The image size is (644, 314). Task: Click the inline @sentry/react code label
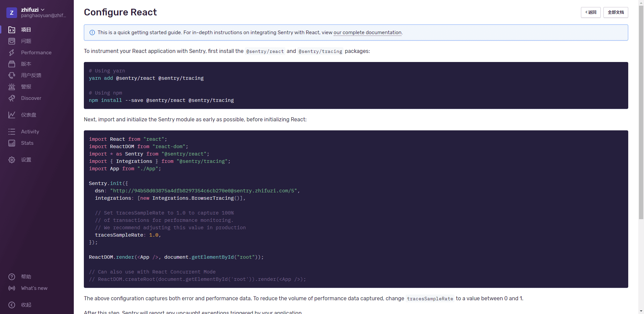[x=265, y=51]
